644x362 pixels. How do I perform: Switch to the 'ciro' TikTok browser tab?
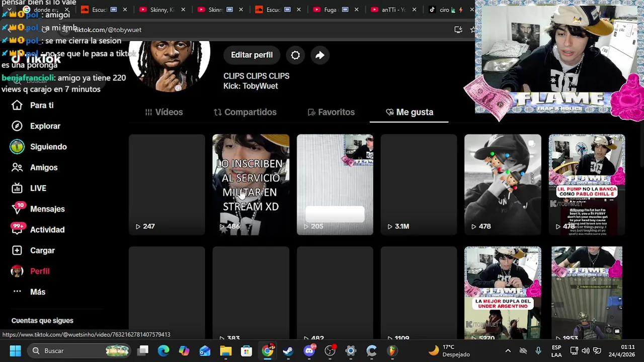pos(445,10)
